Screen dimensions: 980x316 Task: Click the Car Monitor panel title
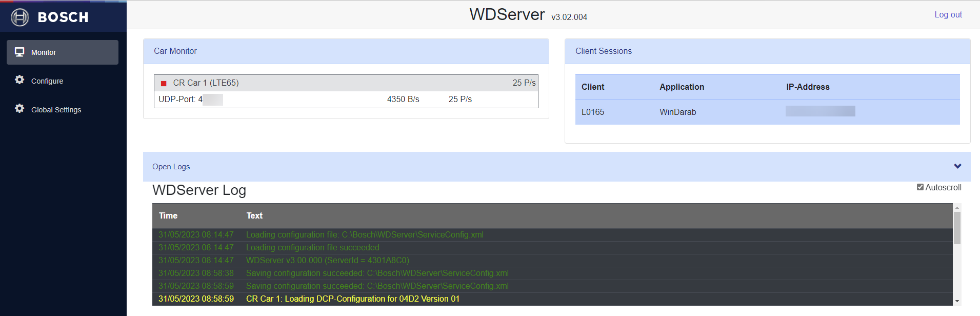tap(175, 51)
